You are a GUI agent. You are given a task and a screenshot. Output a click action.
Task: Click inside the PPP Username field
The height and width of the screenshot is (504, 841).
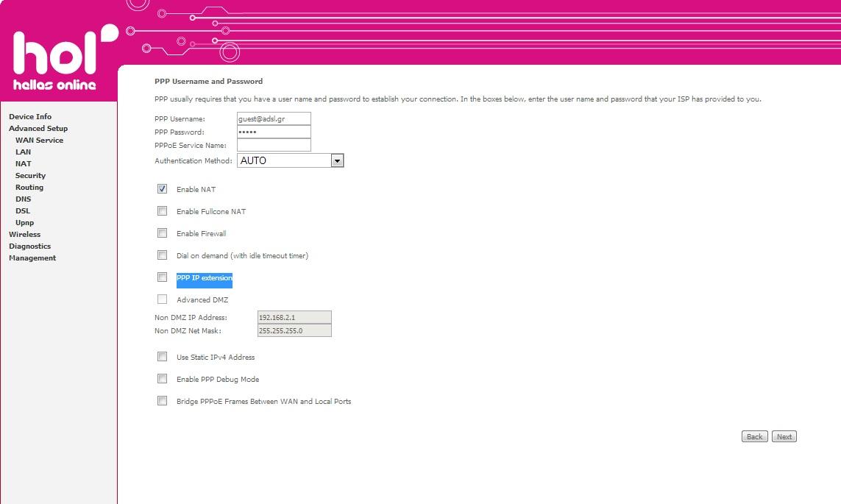pyautogui.click(x=274, y=118)
